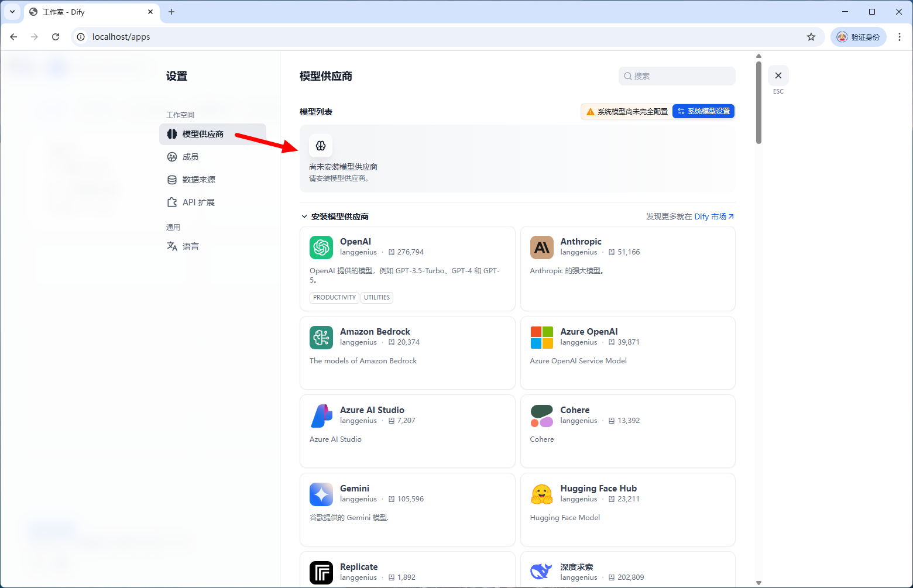Image resolution: width=913 pixels, height=588 pixels.
Task: Select the Azure AI Studio title
Action: pyautogui.click(x=372, y=410)
